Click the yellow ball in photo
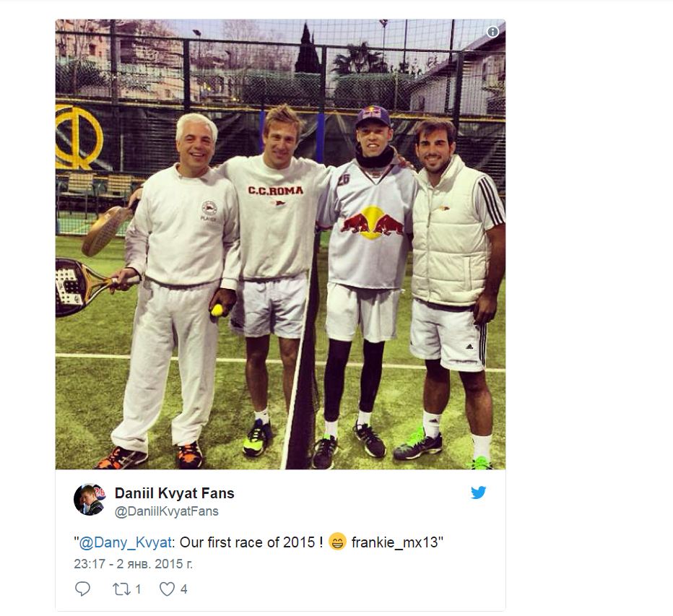The width and height of the screenshot is (673, 616). point(217,310)
